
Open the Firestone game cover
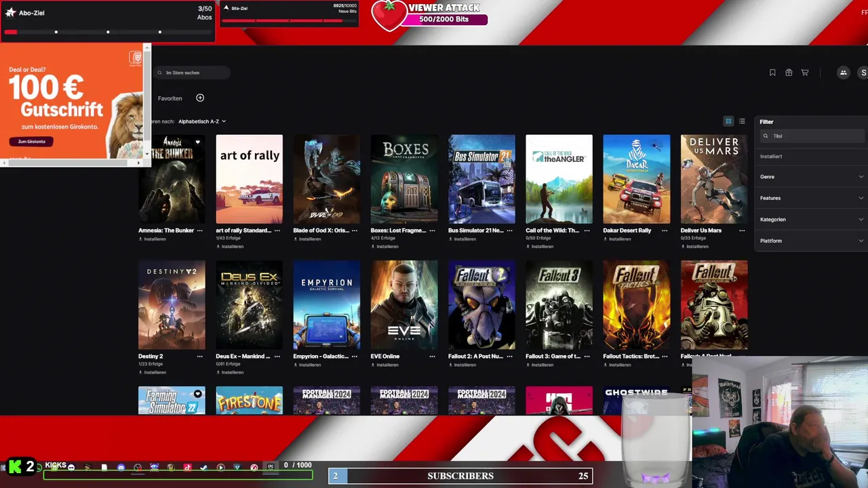[x=250, y=401]
